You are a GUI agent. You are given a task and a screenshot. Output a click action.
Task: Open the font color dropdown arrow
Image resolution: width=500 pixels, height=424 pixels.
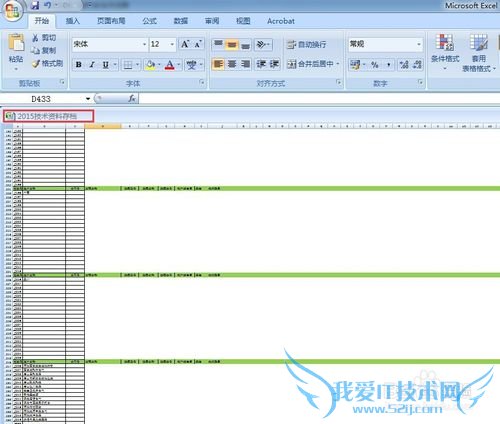tap(179, 65)
